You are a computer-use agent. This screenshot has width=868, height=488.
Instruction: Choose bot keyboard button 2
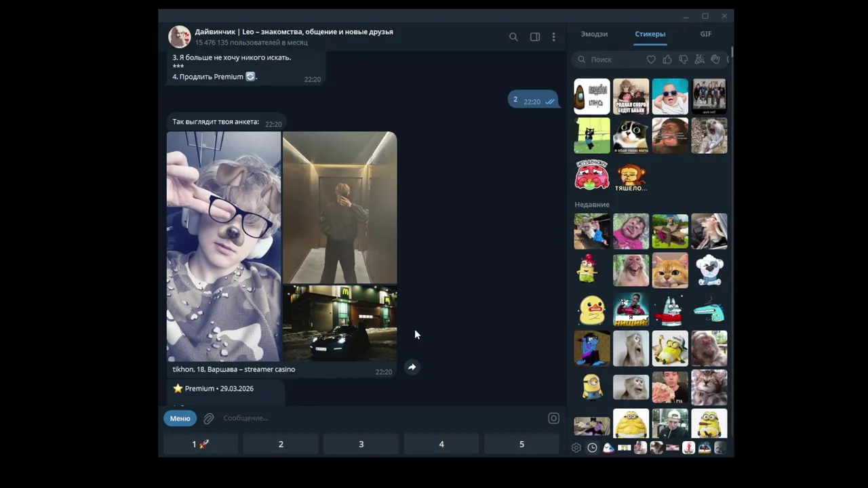281,444
